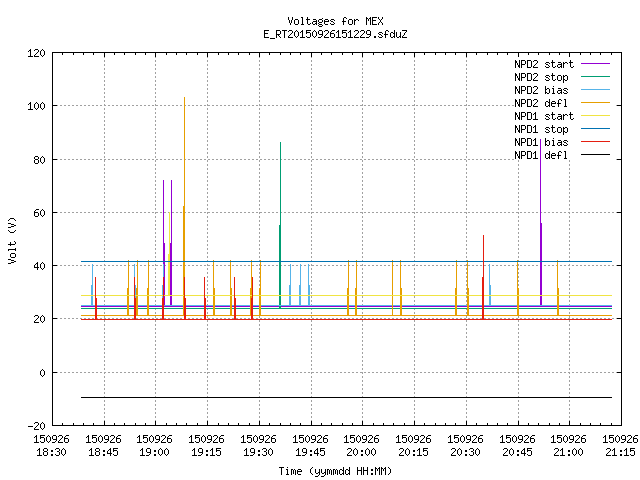640x480 pixels.
Task: Click the black flat line below zero volts
Action: click(x=347, y=397)
